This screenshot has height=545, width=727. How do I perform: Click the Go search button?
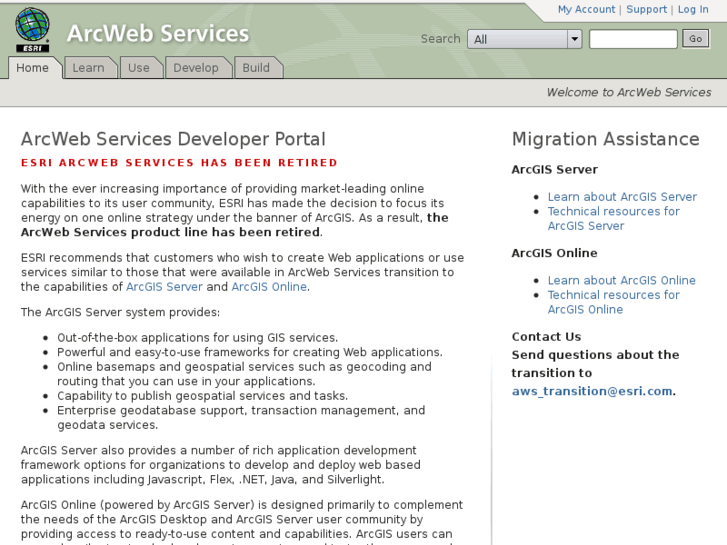coord(695,39)
